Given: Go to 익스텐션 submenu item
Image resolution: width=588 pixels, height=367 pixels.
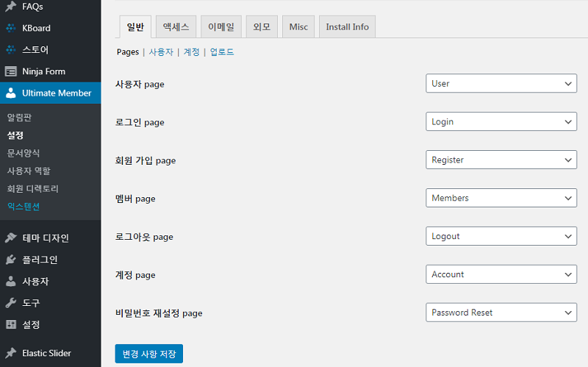Looking at the screenshot, I should pos(24,207).
